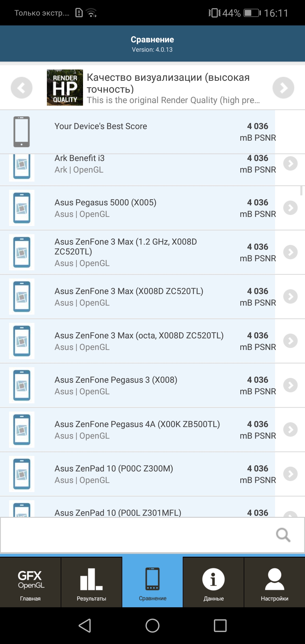Open Render HP Quality test thumbnail
The image size is (305, 644).
coord(65,88)
